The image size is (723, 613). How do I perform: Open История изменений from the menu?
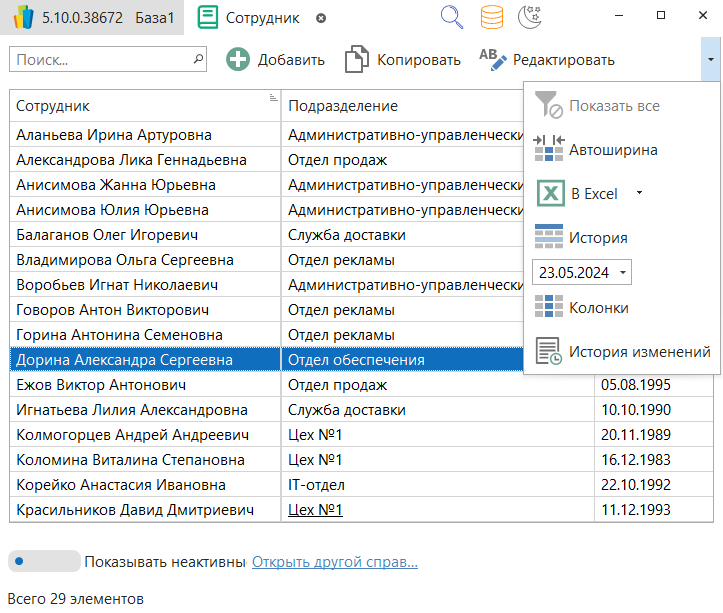pyautogui.click(x=638, y=351)
